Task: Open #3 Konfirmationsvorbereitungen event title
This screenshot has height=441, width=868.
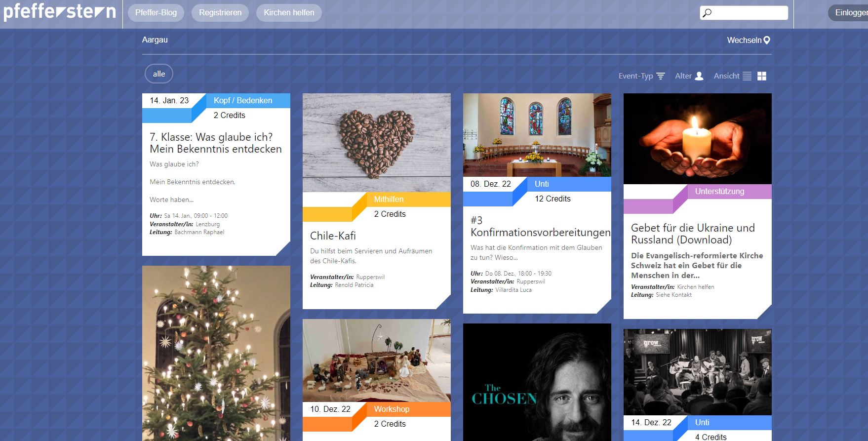Action: (540, 227)
